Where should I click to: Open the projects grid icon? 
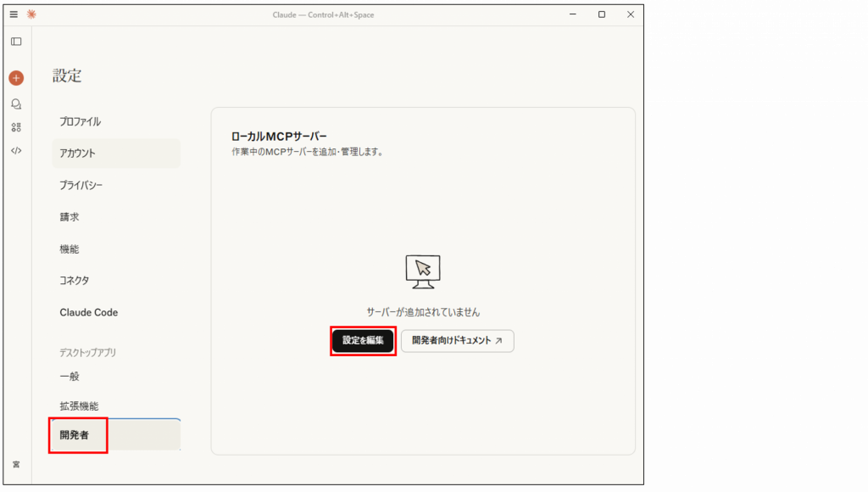pyautogui.click(x=16, y=127)
